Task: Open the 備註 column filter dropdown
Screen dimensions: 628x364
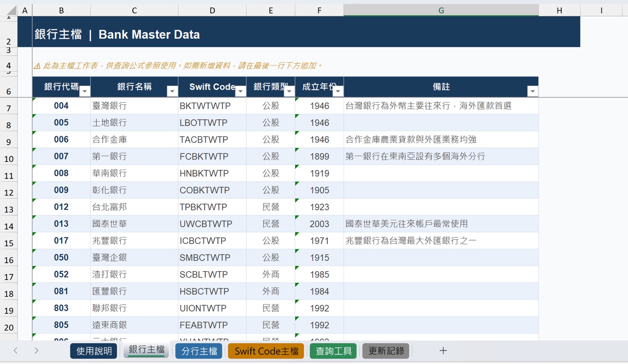Action: [x=532, y=91]
